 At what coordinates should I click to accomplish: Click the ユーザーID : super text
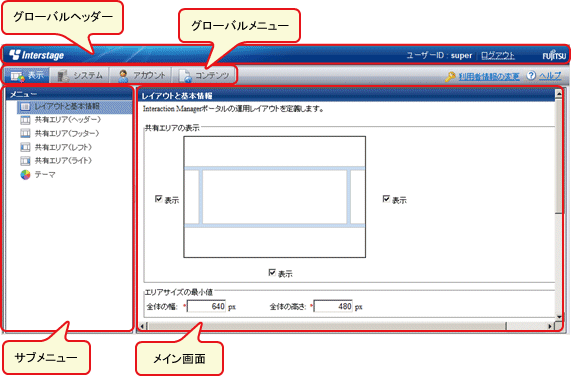coord(439,55)
